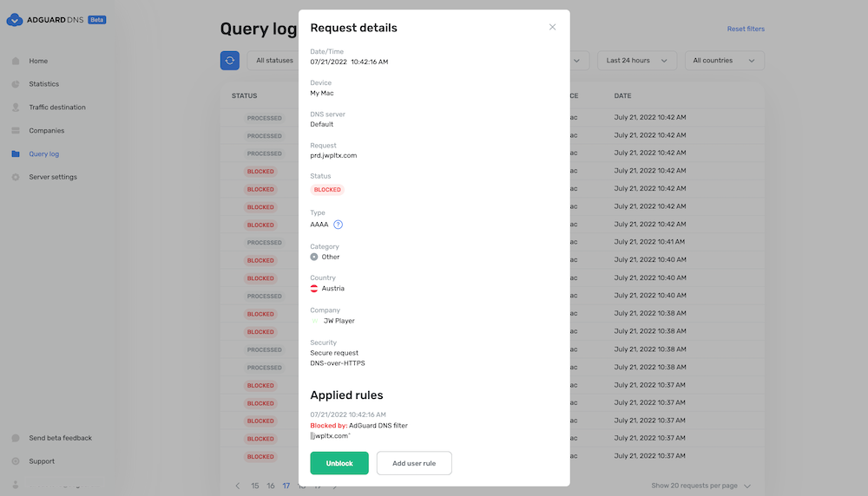Expand the All countries dropdown
868x496 pixels.
click(724, 61)
